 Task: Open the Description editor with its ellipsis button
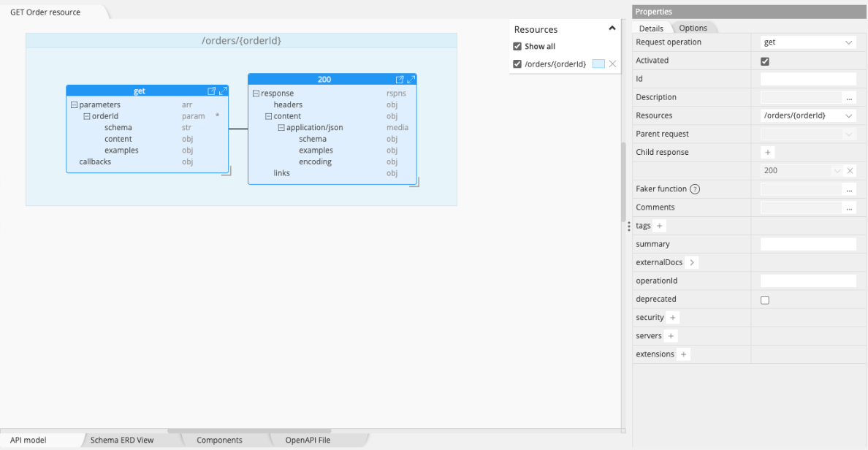click(x=850, y=96)
